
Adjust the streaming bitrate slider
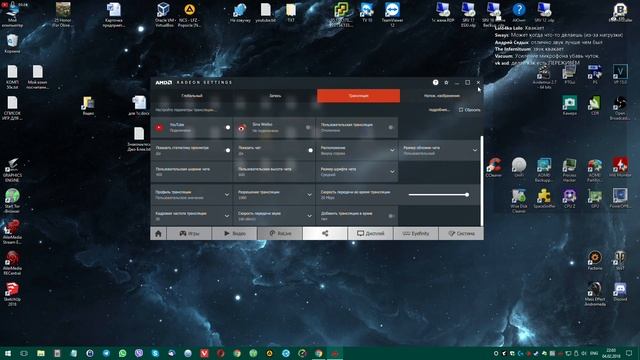[x=438, y=195]
